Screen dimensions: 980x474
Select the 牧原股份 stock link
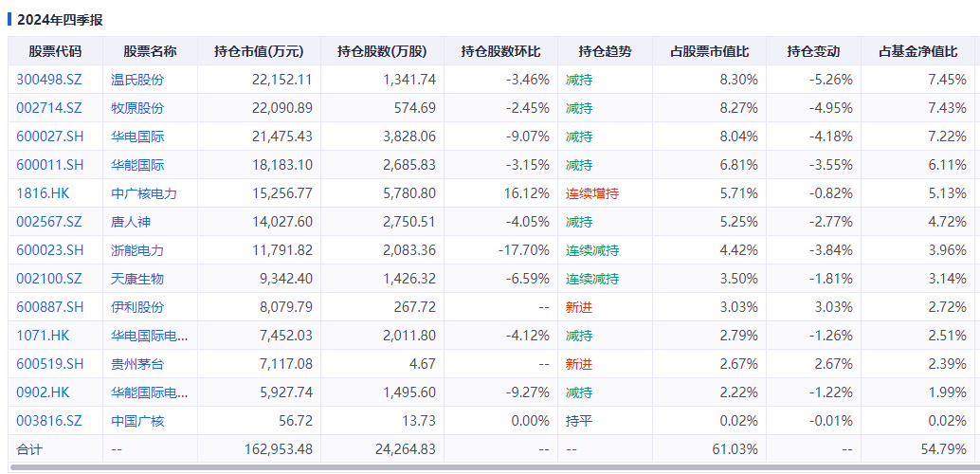pyautogui.click(x=137, y=108)
